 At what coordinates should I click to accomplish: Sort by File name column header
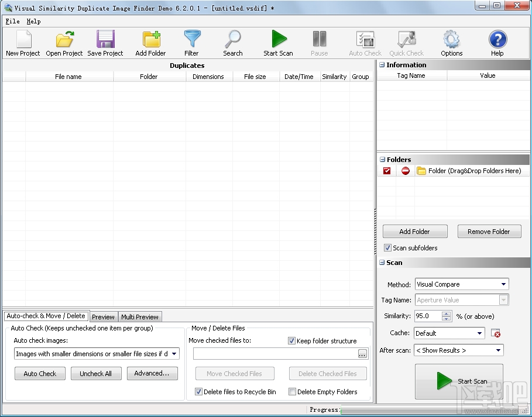(x=69, y=77)
